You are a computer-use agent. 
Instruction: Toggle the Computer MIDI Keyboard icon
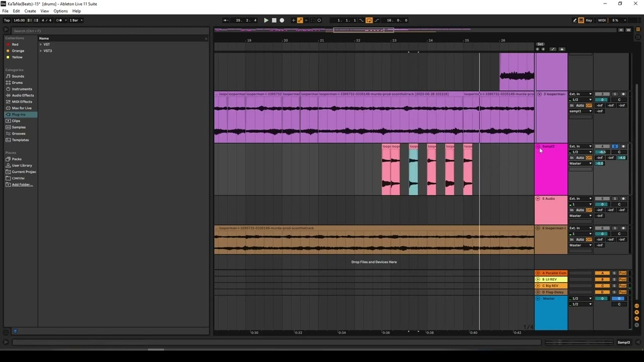(581, 20)
